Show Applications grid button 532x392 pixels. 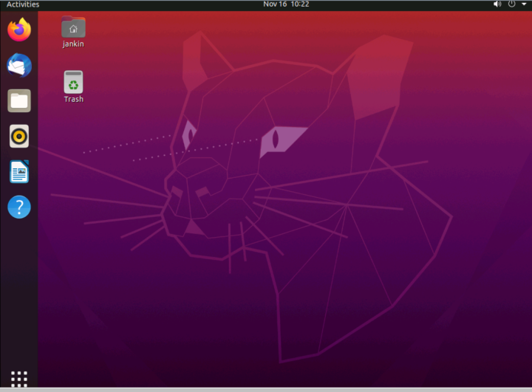point(19,379)
